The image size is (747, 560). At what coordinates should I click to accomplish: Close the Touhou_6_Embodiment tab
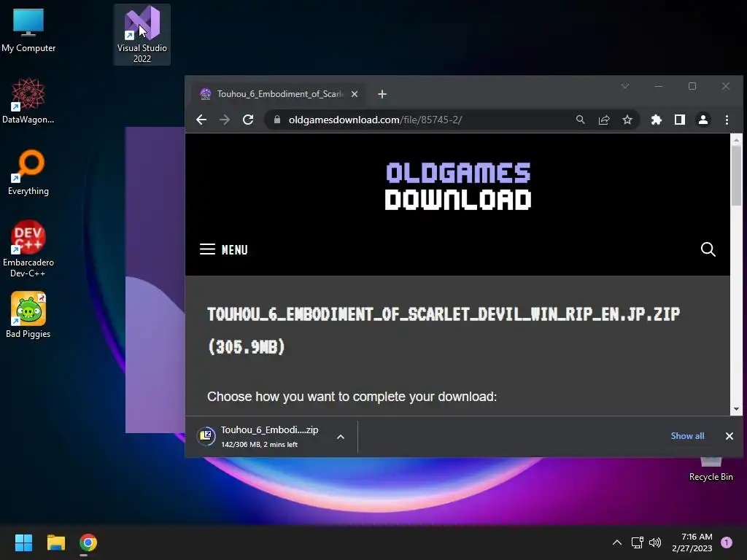(355, 94)
